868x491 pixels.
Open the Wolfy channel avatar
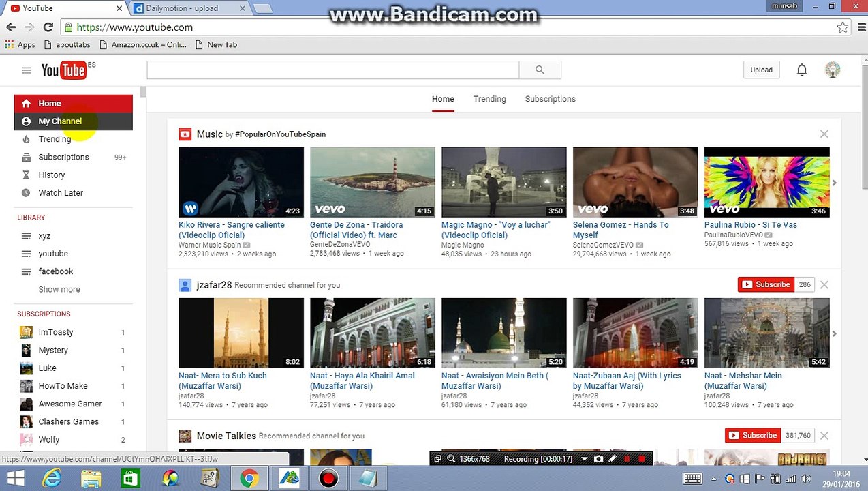(26, 440)
